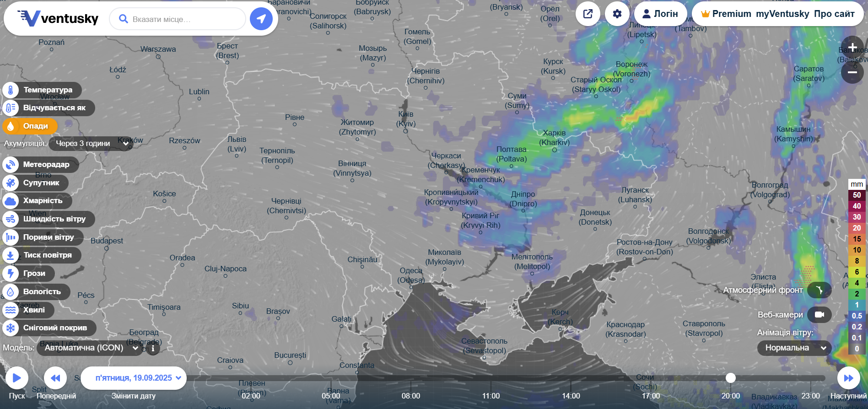Click model info icon next to ICON

click(x=153, y=348)
